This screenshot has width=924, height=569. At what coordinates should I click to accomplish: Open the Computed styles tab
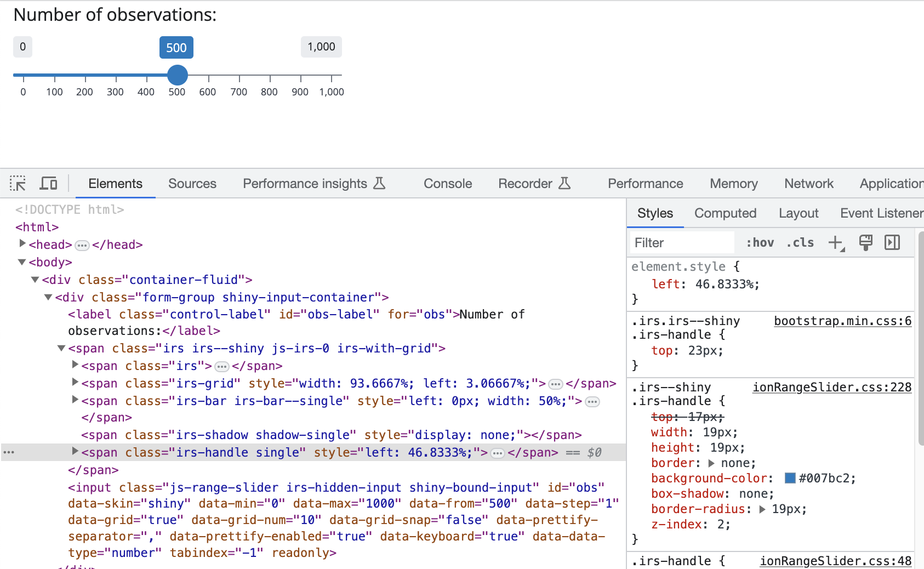(x=725, y=213)
